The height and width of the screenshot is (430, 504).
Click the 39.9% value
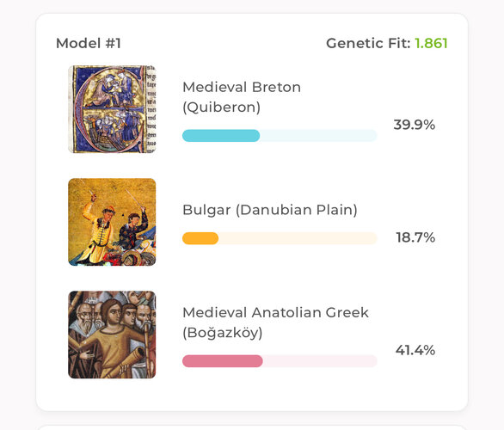(415, 125)
